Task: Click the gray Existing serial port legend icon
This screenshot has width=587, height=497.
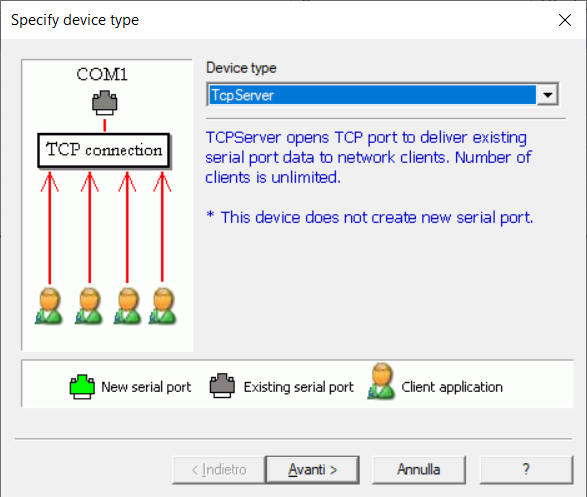Action: [x=222, y=386]
